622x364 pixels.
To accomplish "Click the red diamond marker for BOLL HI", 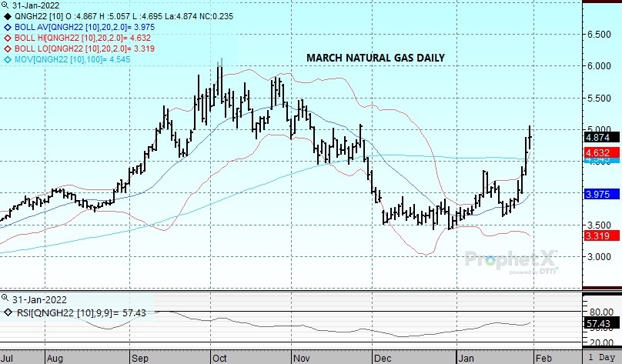I will tap(7, 37).
